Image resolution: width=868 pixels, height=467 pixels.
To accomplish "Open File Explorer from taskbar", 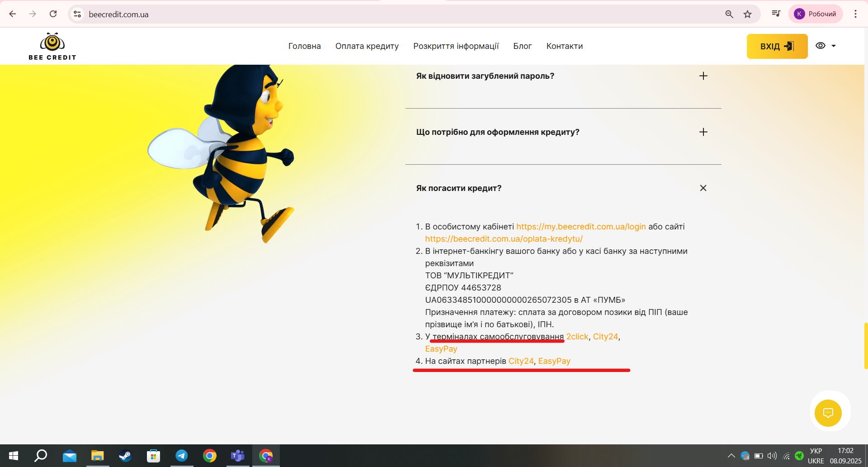I will pos(98,456).
